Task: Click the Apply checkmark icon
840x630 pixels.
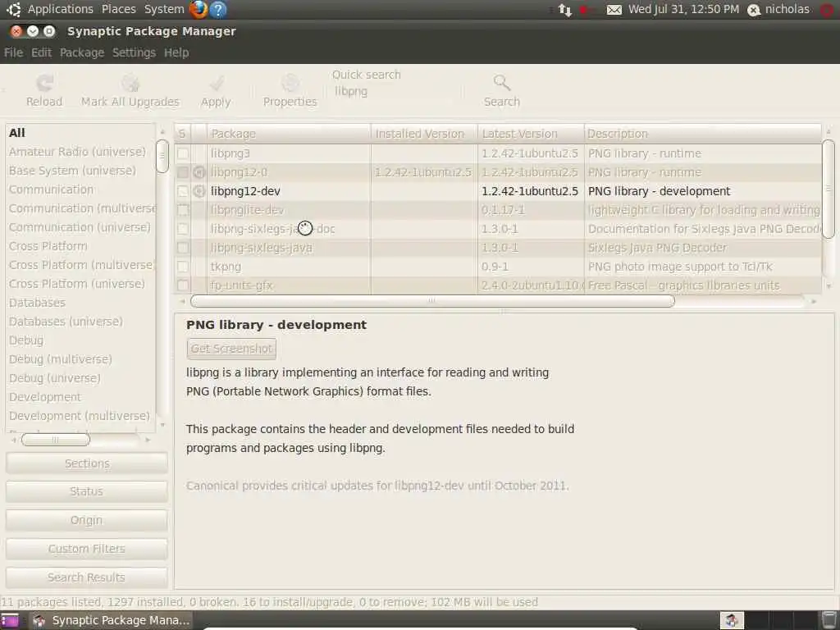Action: tap(217, 83)
